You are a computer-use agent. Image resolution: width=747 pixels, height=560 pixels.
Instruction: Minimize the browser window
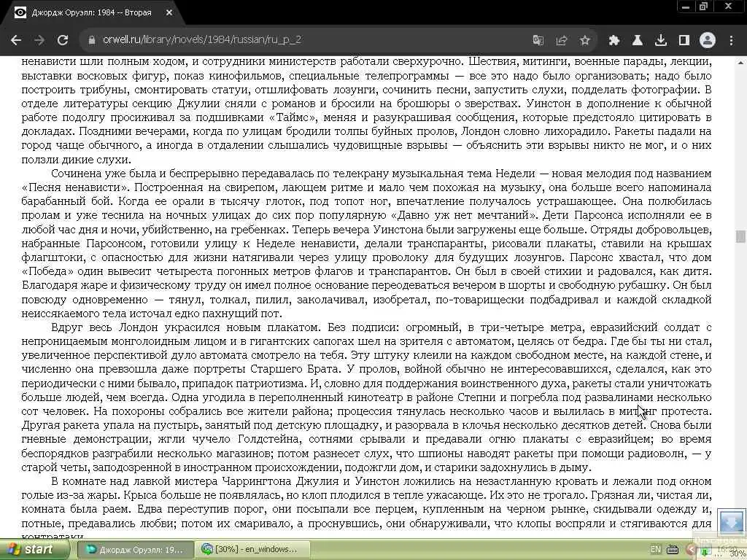[686, 6]
